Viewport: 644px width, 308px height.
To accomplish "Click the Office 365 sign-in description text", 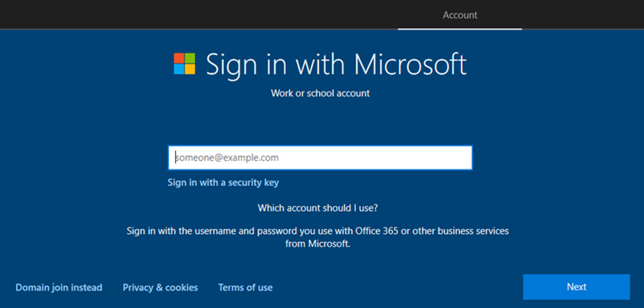I will [318, 237].
